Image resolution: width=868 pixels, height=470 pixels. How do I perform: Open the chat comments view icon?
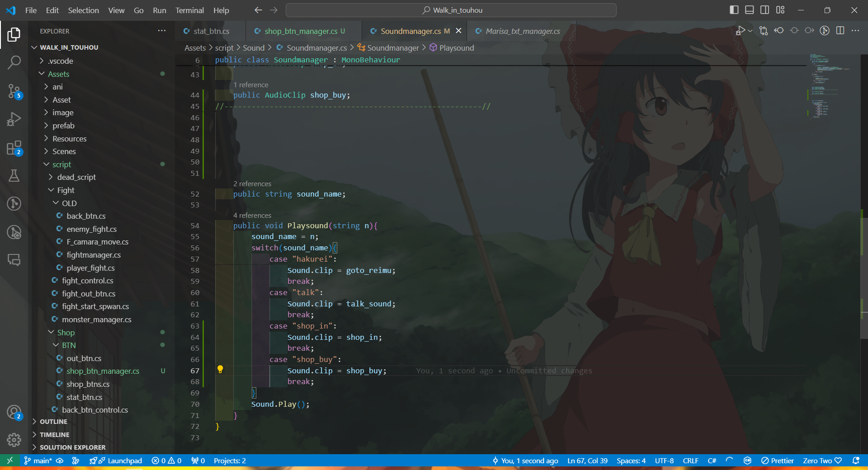point(14,260)
